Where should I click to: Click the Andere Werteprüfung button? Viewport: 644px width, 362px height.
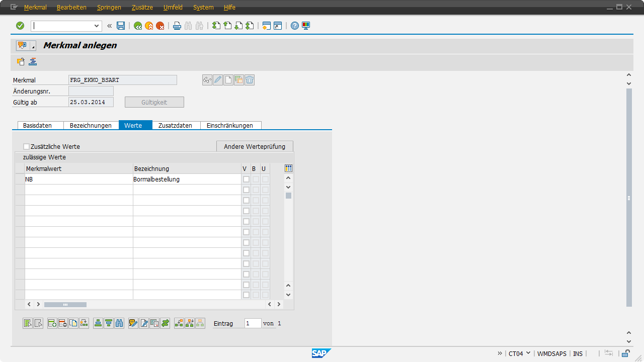255,147
